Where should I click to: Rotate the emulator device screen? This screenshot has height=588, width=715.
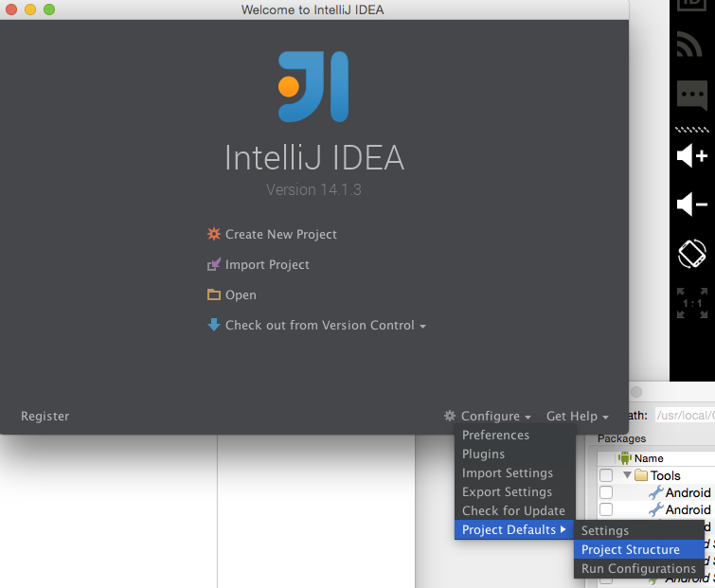click(x=692, y=254)
